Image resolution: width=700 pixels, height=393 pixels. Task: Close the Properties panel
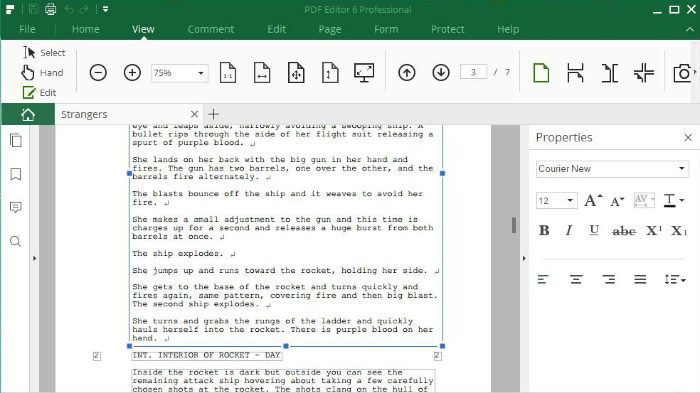pyautogui.click(x=688, y=138)
